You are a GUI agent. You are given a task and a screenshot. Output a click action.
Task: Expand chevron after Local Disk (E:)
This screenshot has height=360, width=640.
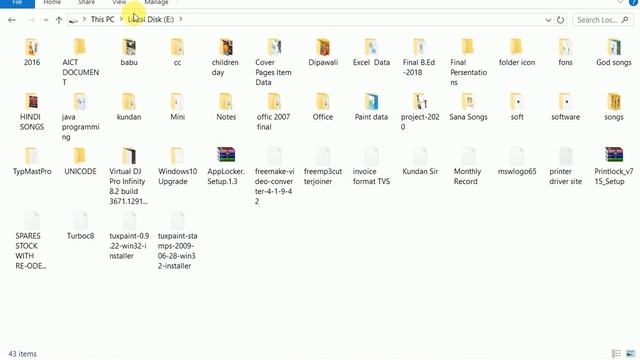(181, 19)
